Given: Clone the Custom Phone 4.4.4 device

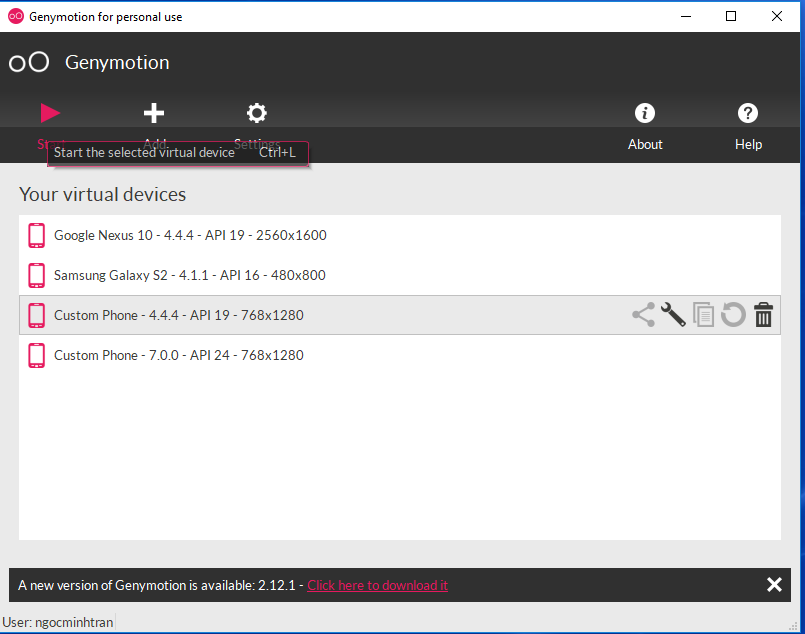Looking at the screenshot, I should [703, 315].
